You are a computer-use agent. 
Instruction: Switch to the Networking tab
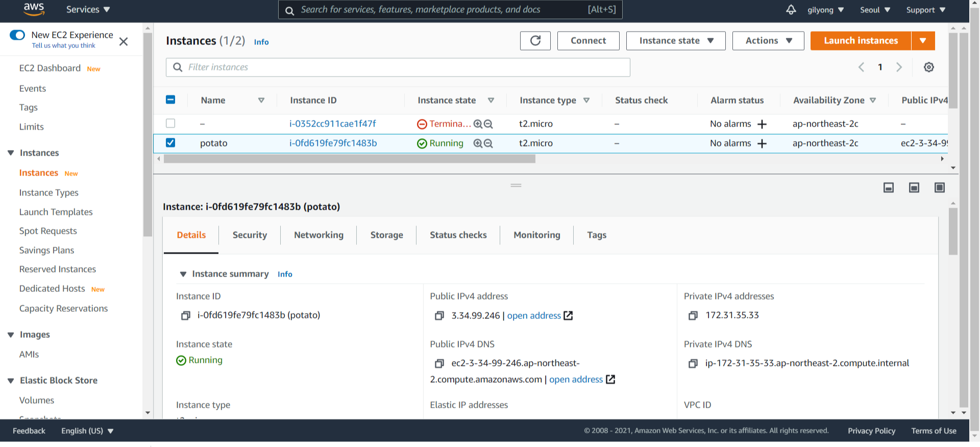[318, 235]
